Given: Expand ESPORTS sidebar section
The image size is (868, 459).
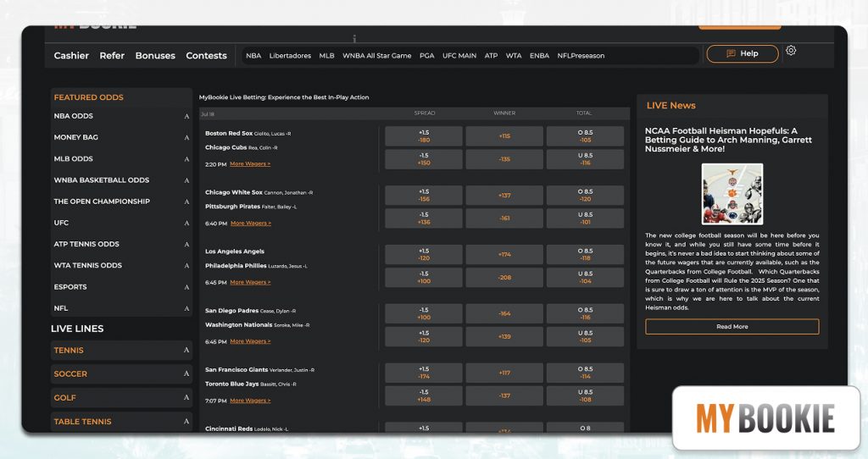Looking at the screenshot, I should pyautogui.click(x=121, y=287).
